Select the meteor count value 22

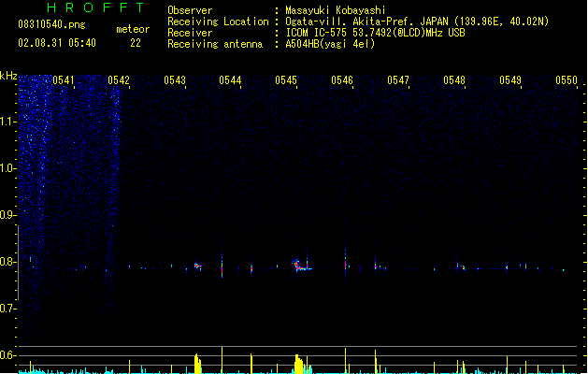(x=136, y=43)
